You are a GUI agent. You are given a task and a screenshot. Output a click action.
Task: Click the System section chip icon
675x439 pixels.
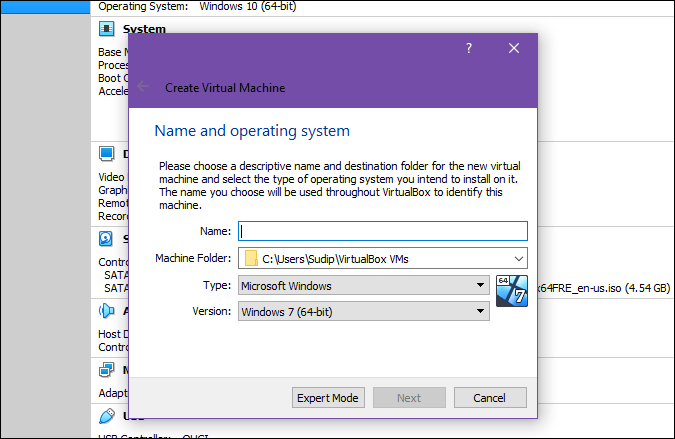pos(107,29)
